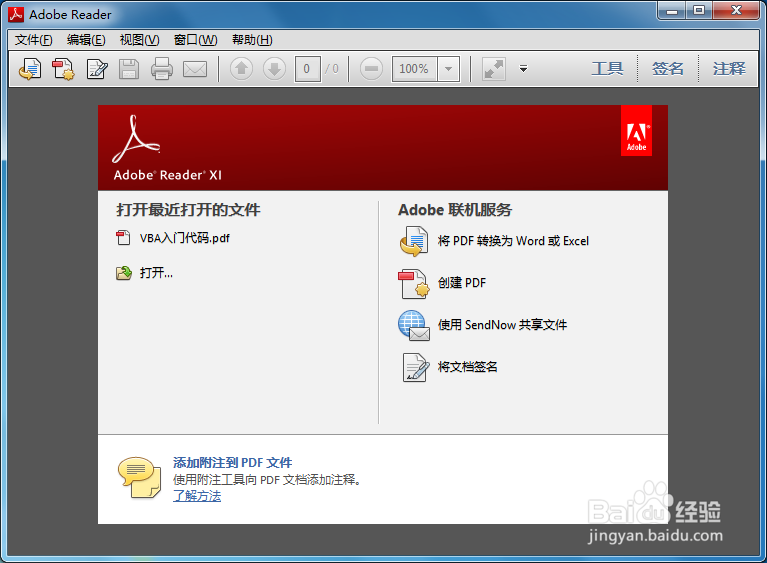Open recent file VBA入门代码.pdf
Viewport: 767px width, 563px height.
(x=184, y=238)
